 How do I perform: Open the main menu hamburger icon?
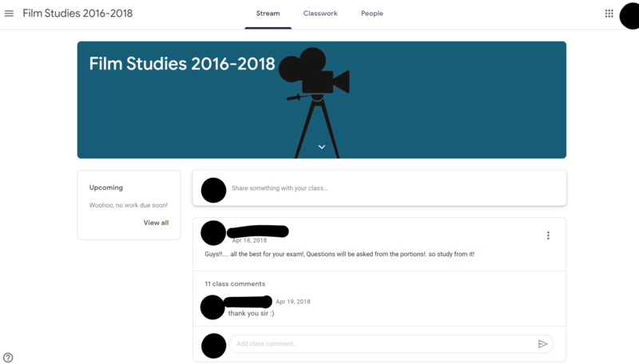pos(10,14)
